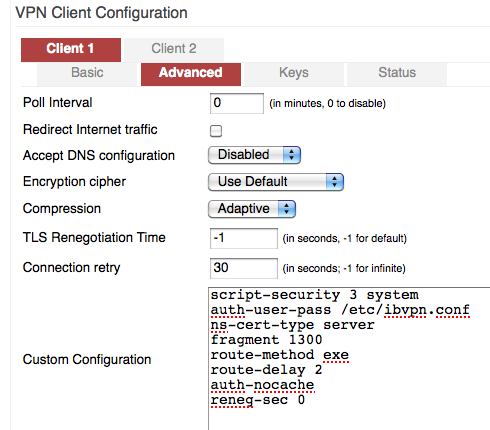Click inside the Custom Configuration text area

coord(349,359)
